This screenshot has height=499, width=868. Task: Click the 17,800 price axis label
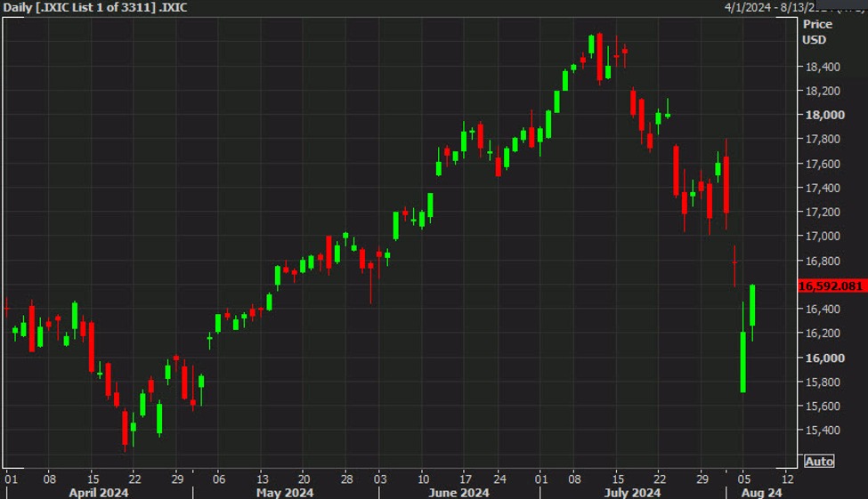(x=822, y=140)
